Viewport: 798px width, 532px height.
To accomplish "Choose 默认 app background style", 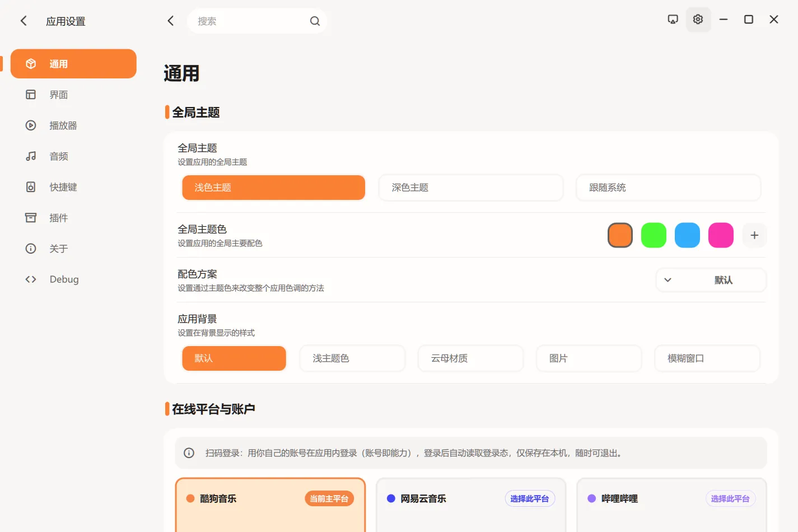I will pos(234,358).
